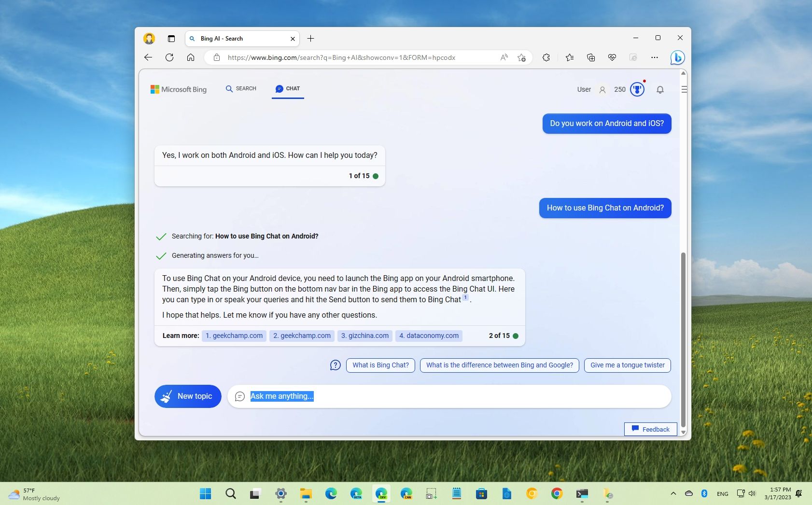Open Browser essentials heart icon

612,57
